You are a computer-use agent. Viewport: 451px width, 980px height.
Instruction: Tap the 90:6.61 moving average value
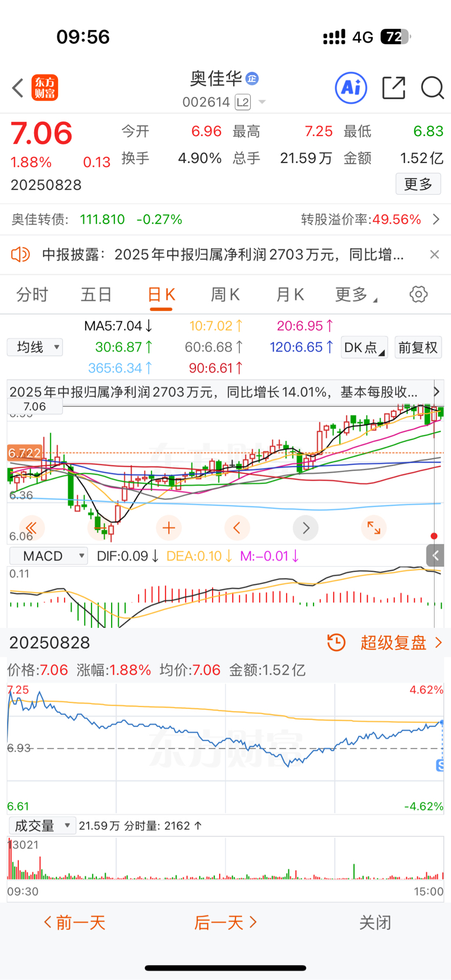(216, 369)
